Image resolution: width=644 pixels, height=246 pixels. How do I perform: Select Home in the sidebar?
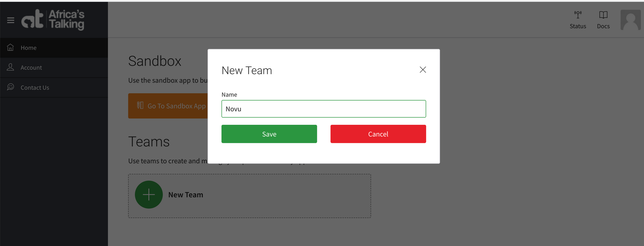click(x=28, y=47)
